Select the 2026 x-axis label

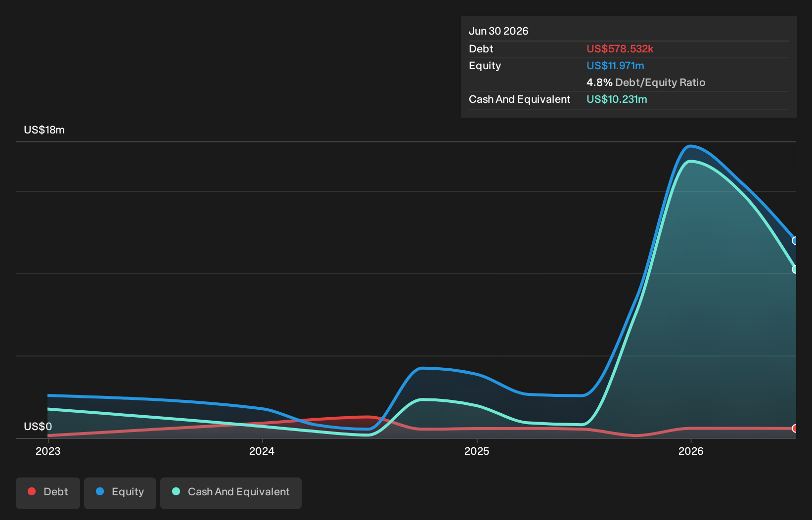[691, 451]
